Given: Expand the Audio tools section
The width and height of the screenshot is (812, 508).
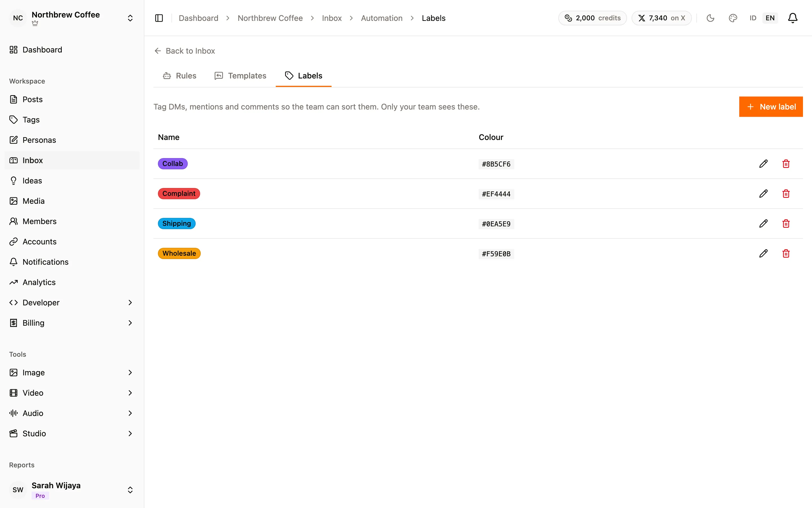Looking at the screenshot, I should pyautogui.click(x=72, y=413).
